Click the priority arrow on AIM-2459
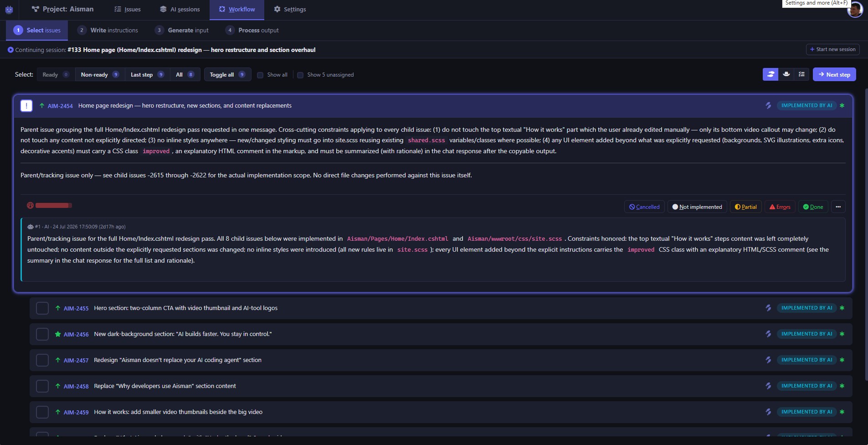This screenshot has width=868, height=445. [58, 412]
